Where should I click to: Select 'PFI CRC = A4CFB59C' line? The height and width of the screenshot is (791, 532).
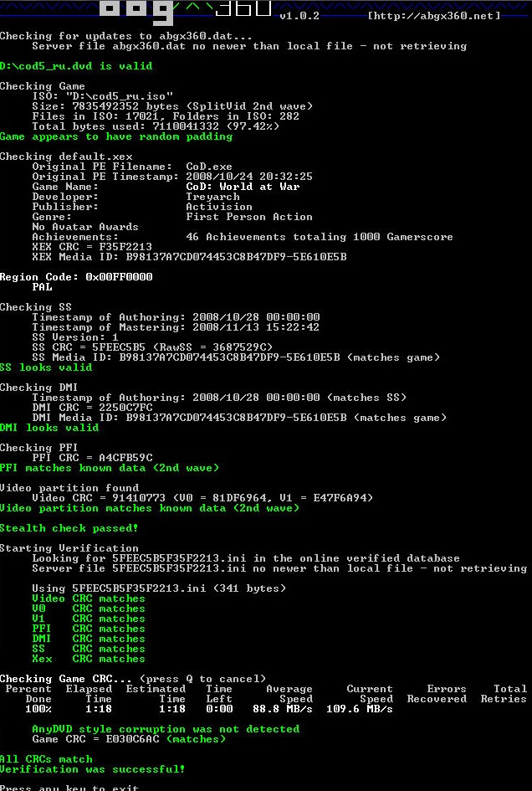pos(92,458)
